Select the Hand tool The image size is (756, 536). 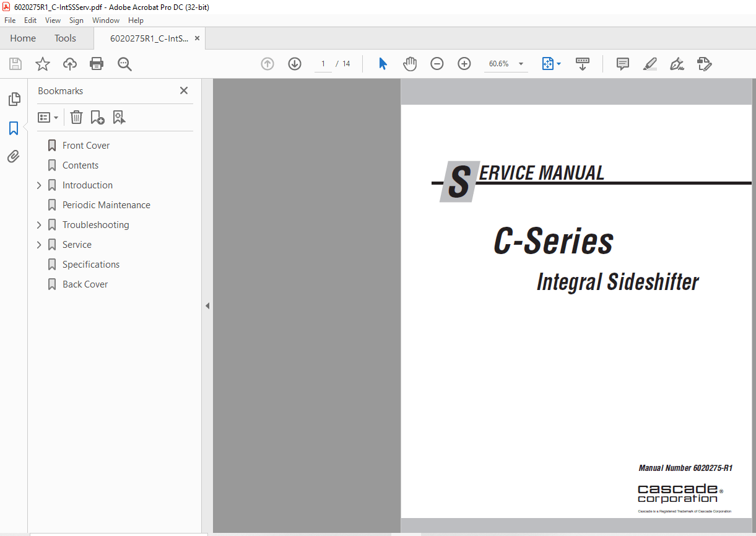410,64
